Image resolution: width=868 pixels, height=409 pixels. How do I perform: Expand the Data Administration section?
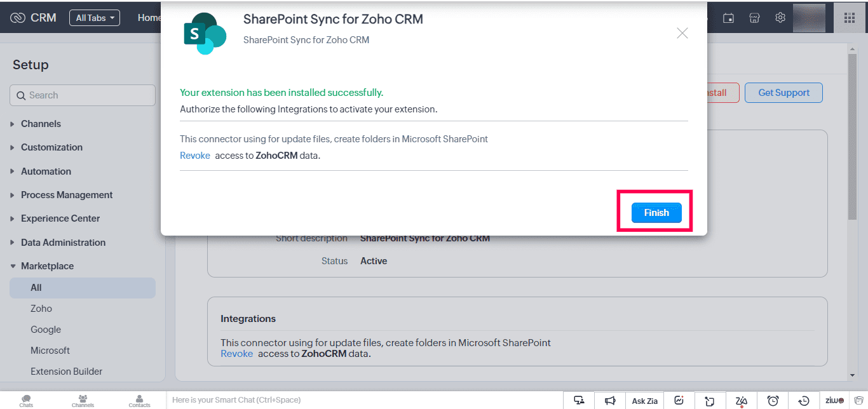click(63, 243)
